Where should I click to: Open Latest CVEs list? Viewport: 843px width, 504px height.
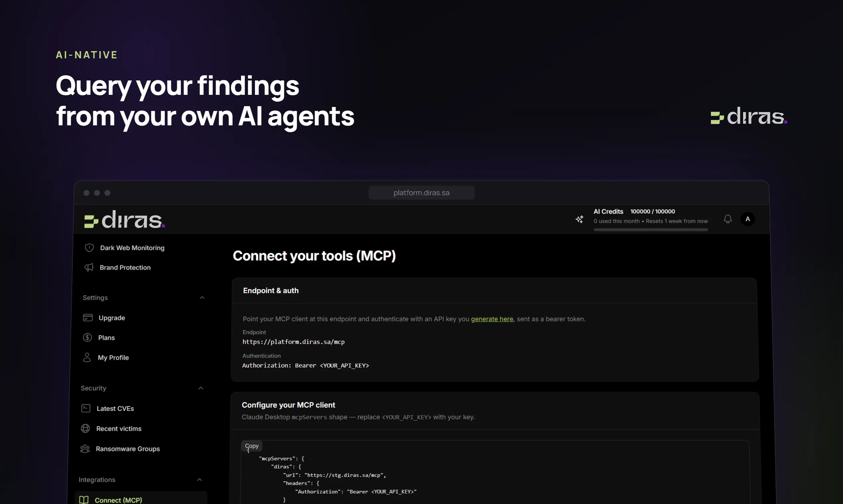(x=115, y=409)
